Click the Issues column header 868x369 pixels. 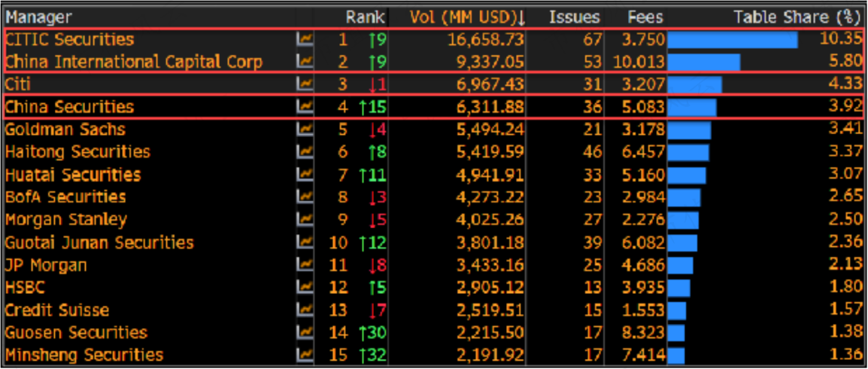[575, 17]
